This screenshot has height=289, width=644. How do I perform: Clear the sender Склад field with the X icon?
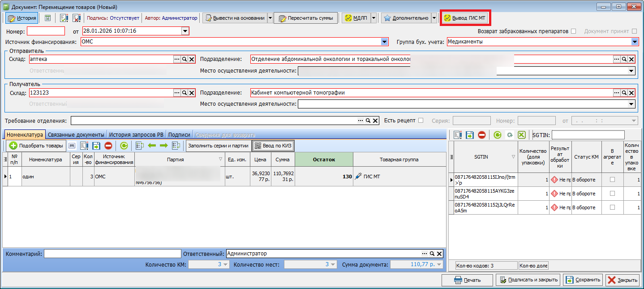click(x=191, y=59)
